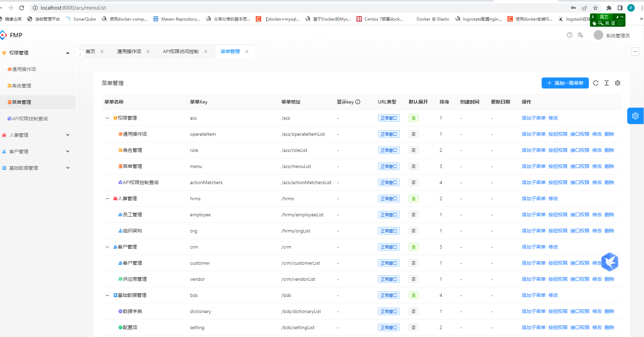
Task: Open the blue floating settings gear
Action: [x=635, y=116]
